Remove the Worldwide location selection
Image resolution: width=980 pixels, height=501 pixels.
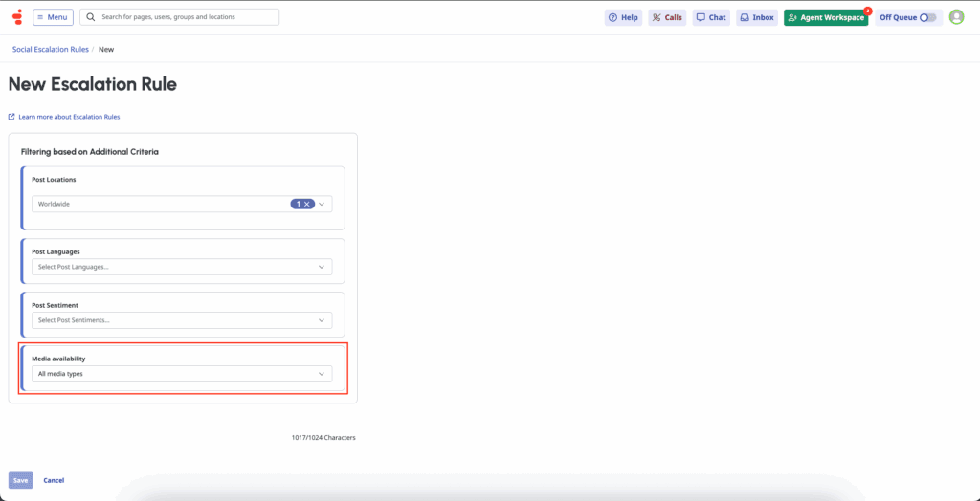(307, 204)
